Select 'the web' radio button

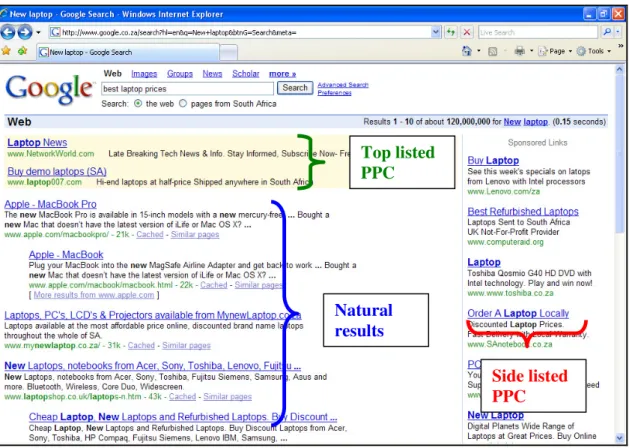[138, 103]
